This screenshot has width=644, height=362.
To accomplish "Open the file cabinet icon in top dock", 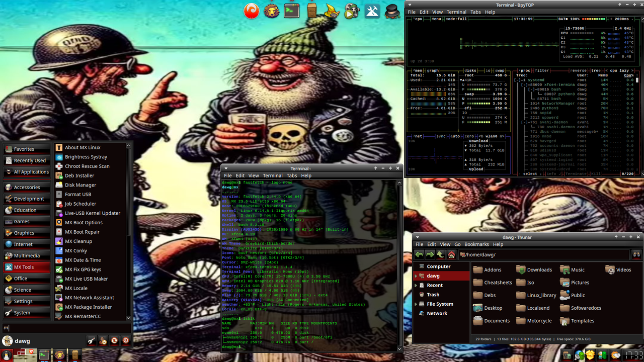I will (x=312, y=10).
